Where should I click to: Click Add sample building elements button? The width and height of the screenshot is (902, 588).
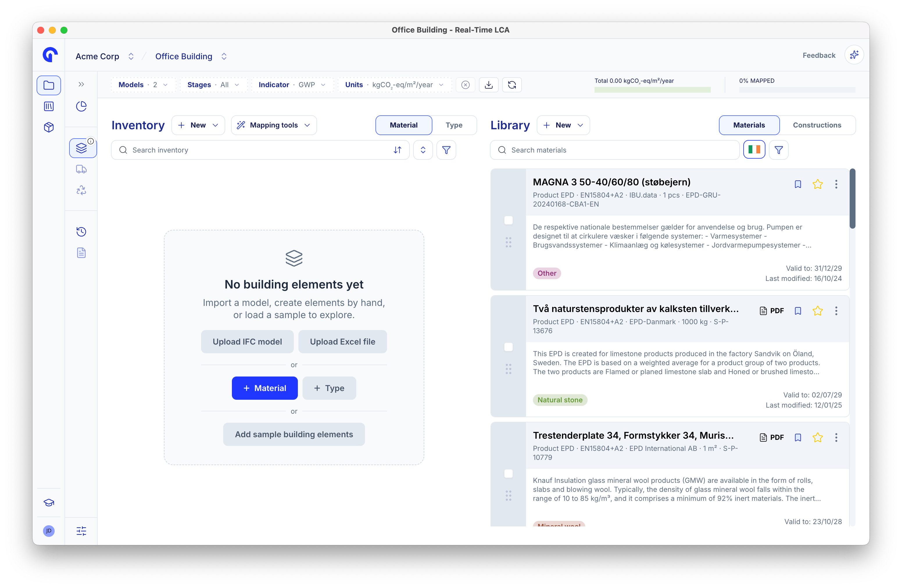(x=294, y=434)
